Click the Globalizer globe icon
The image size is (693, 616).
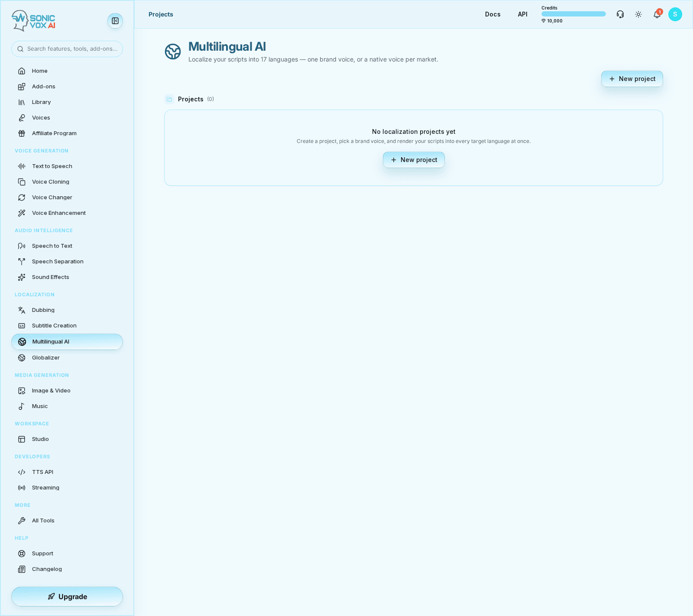coord(22,358)
